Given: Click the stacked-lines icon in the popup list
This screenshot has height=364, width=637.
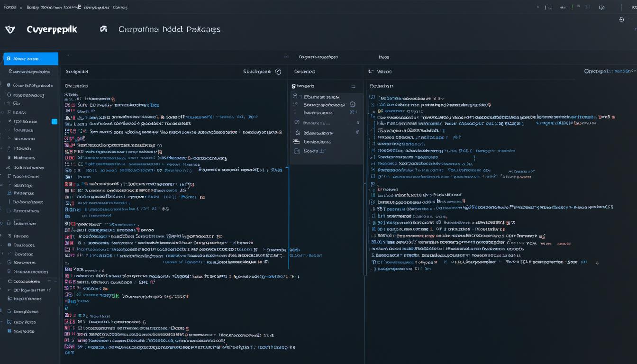Looking at the screenshot, I should [x=297, y=142].
